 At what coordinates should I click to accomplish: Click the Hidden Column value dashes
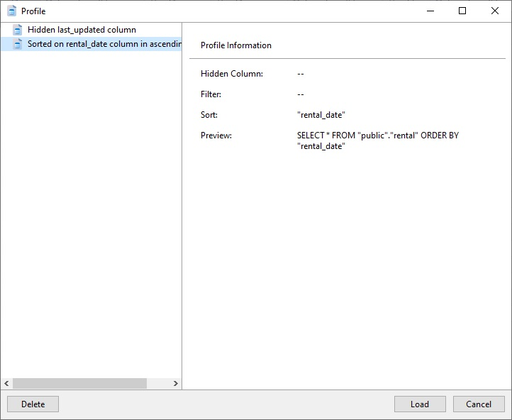click(301, 74)
